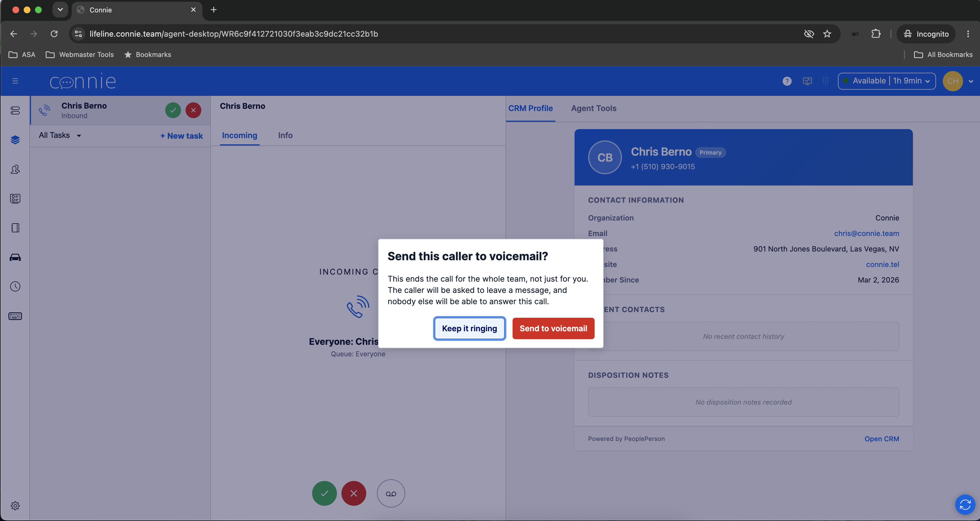Click tracking protection eye icon
The width and height of the screenshot is (980, 521).
809,34
